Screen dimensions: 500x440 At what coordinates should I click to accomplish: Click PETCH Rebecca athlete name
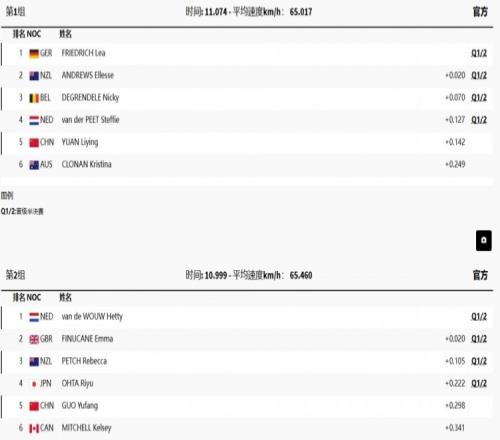click(84, 361)
